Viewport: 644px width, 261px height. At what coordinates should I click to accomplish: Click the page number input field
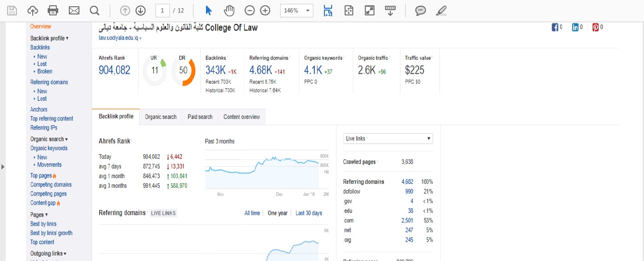[x=163, y=11]
